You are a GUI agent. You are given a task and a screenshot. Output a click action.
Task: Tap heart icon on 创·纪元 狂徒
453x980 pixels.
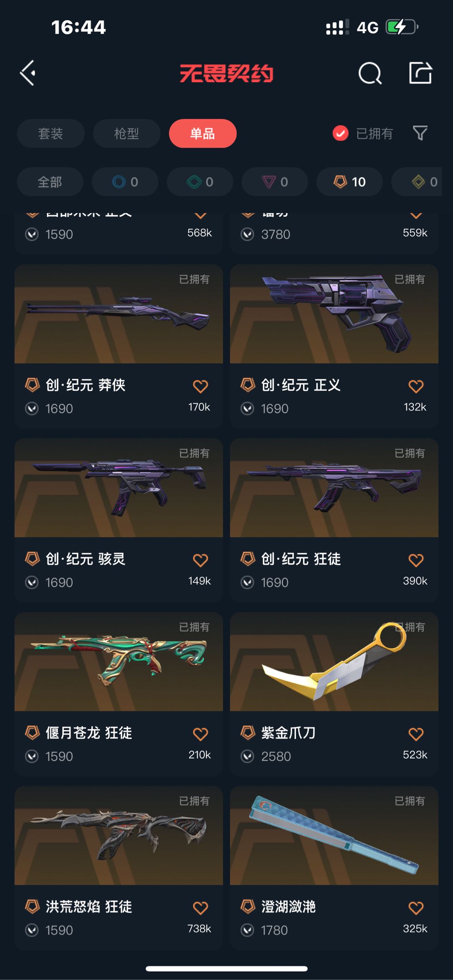coord(416,560)
